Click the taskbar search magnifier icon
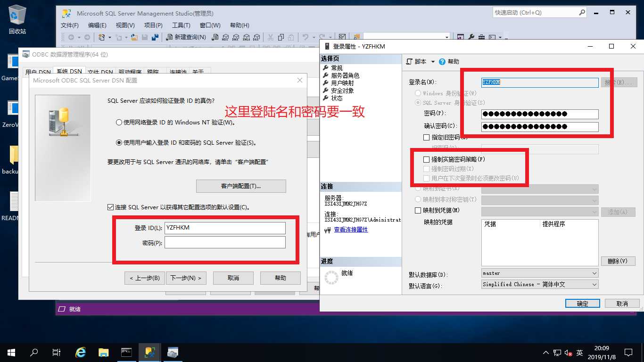644x362 pixels. (34, 352)
